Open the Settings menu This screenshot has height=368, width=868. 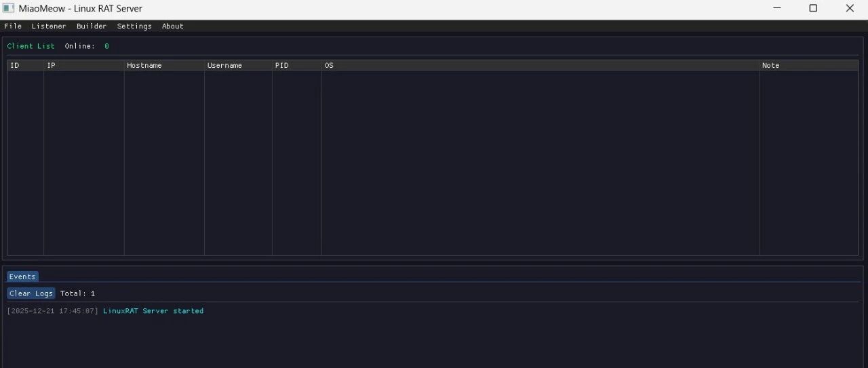point(134,26)
